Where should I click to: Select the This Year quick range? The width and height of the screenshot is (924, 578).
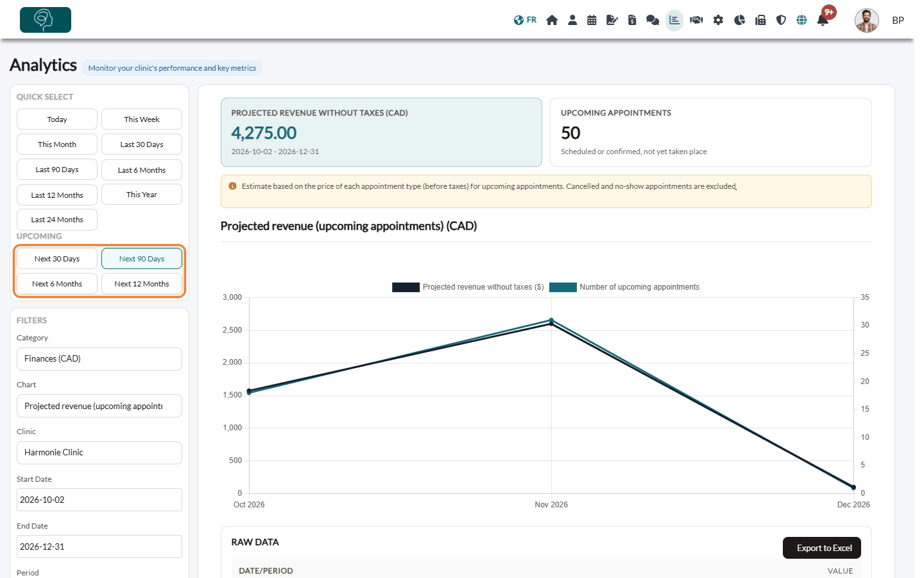[142, 195]
